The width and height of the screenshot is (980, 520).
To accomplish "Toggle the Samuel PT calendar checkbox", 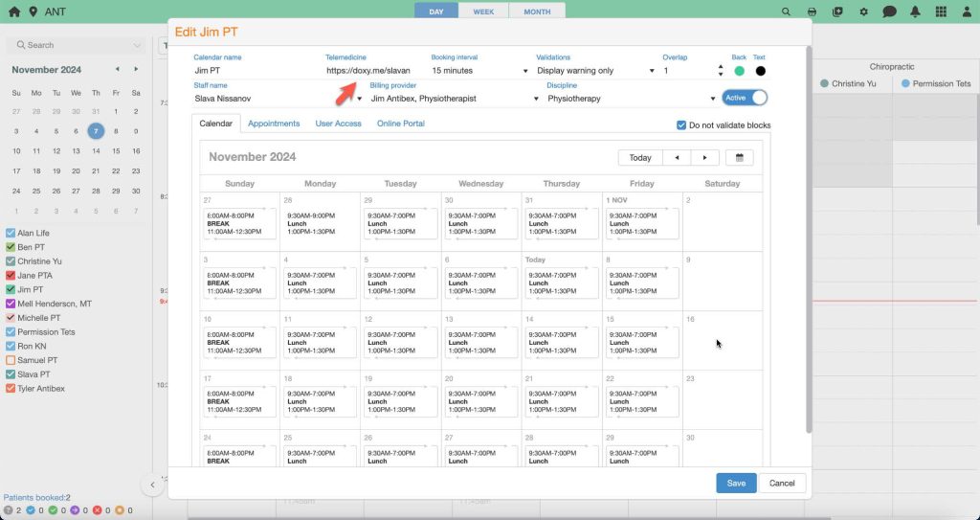I will point(11,360).
